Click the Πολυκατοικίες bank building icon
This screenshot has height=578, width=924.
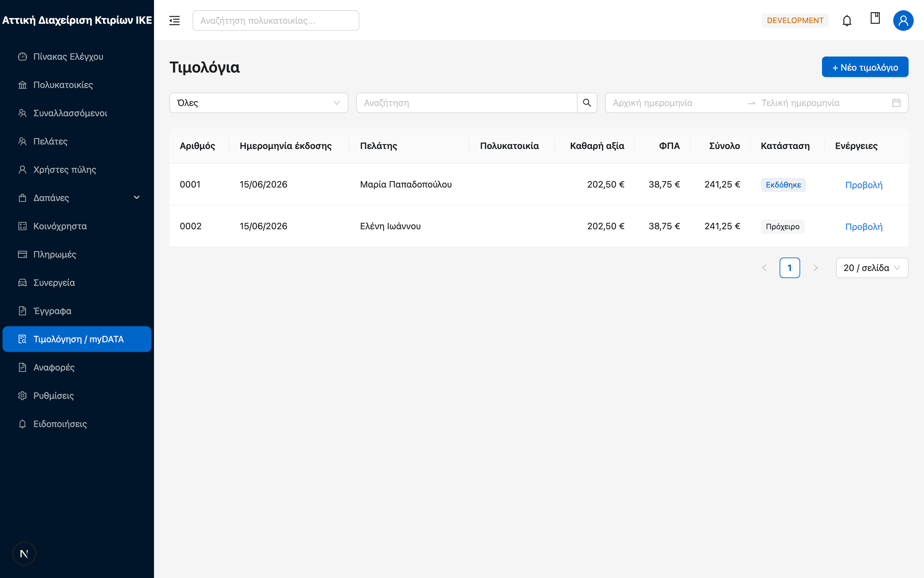(x=22, y=85)
